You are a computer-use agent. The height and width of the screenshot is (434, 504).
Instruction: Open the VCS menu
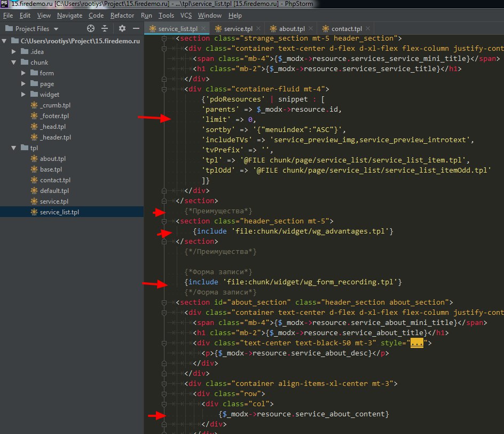[x=186, y=15]
